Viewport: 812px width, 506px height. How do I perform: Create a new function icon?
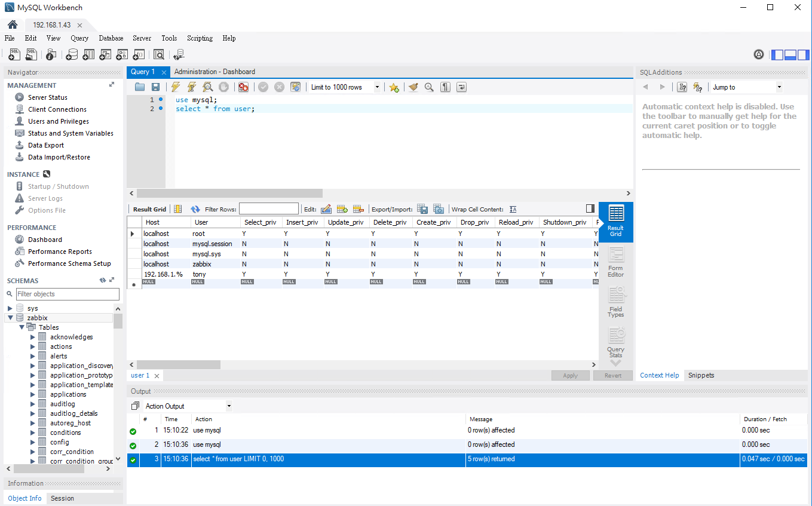click(139, 54)
